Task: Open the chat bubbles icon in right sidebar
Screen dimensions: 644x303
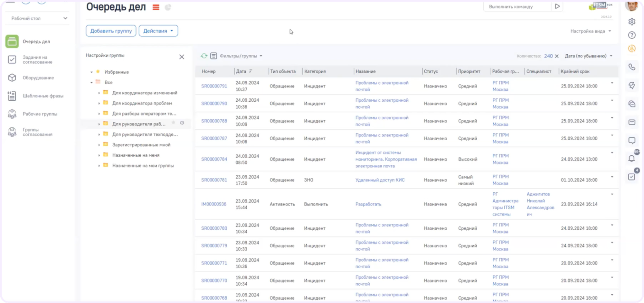Action: pos(632,104)
